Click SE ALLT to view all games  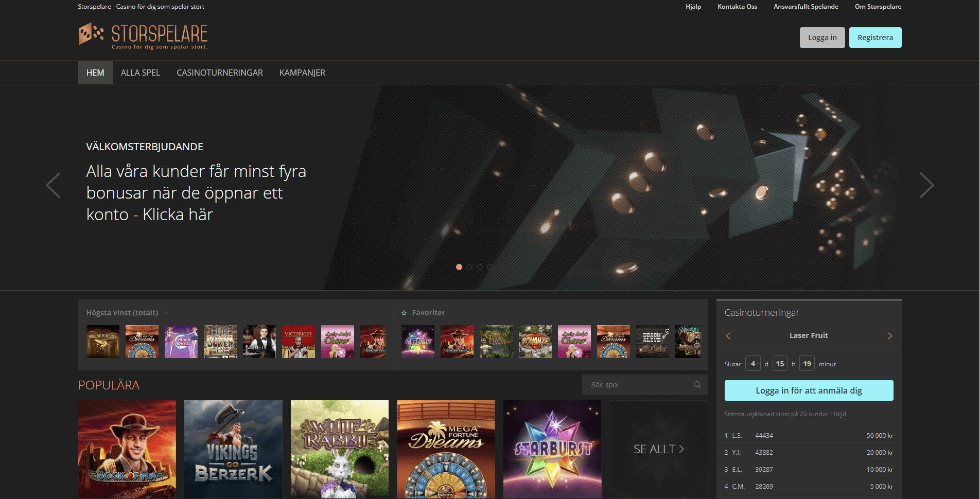[x=659, y=449]
